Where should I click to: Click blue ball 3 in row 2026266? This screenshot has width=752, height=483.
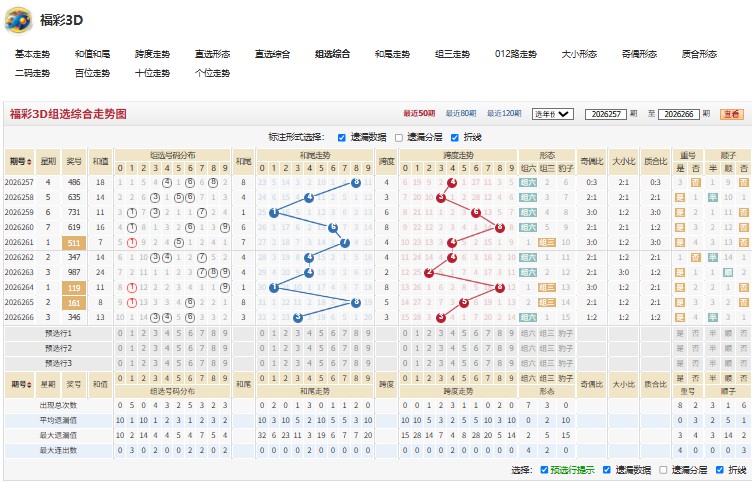[x=298, y=318]
